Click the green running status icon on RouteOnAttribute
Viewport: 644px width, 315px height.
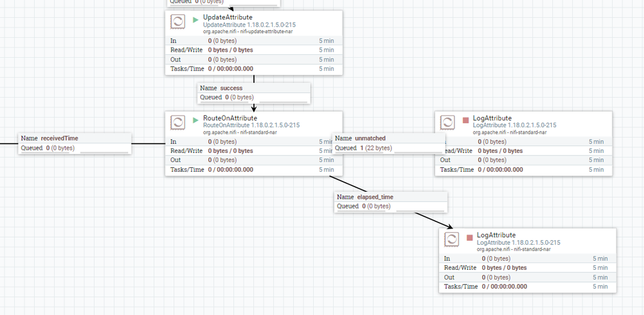(x=195, y=120)
